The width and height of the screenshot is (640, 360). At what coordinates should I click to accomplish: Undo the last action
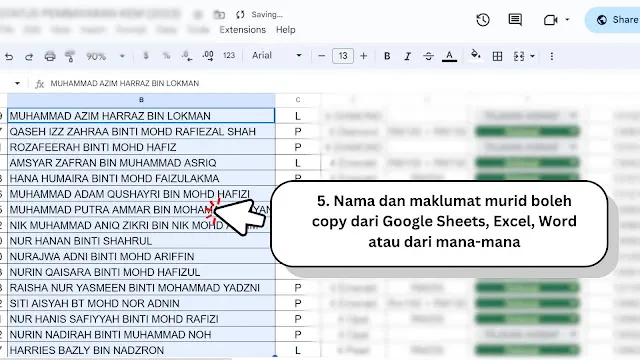9,56
